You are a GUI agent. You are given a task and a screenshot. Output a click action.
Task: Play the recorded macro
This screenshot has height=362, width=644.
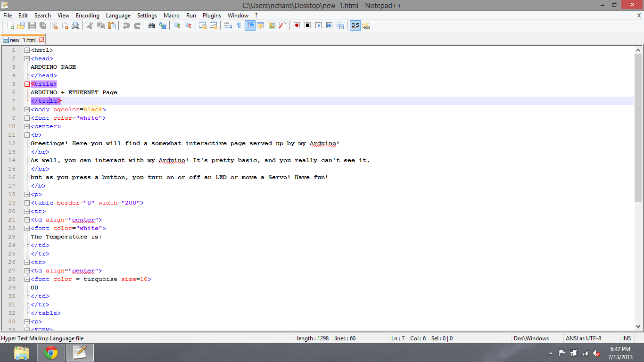click(x=319, y=25)
